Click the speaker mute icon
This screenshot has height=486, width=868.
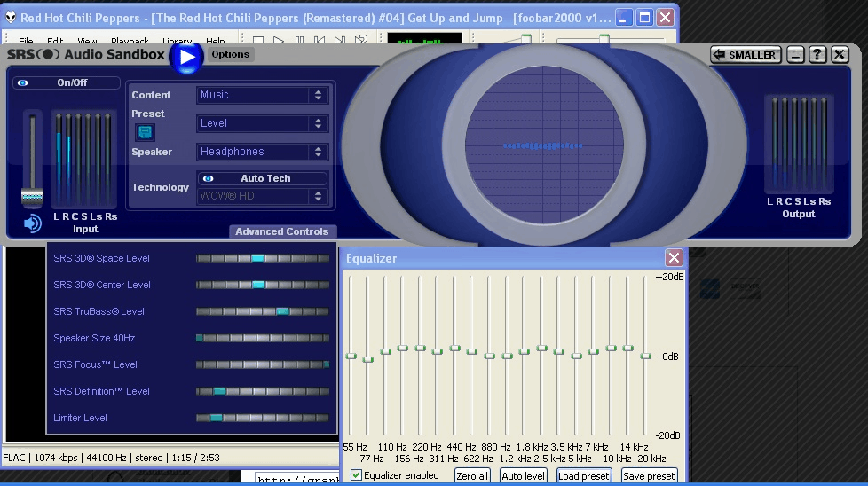32,223
